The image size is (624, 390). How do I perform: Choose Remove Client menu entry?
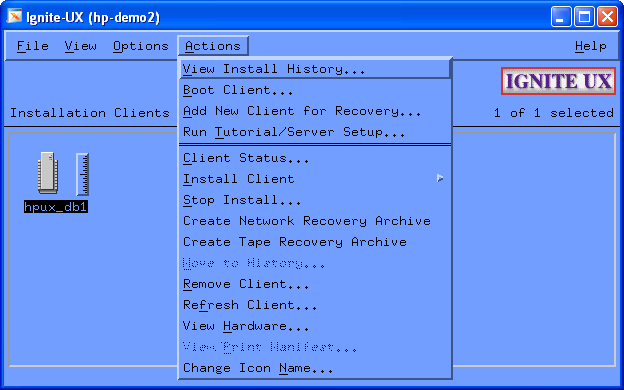[x=315, y=284]
